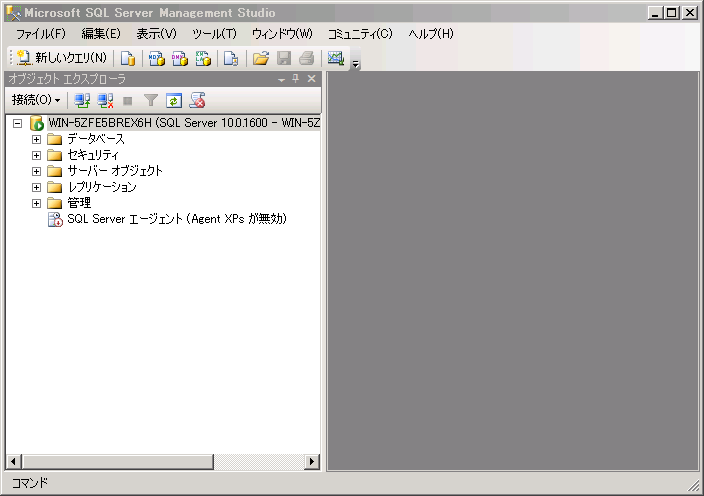Select the データベース tree item
The width and height of the screenshot is (704, 496).
click(x=96, y=139)
